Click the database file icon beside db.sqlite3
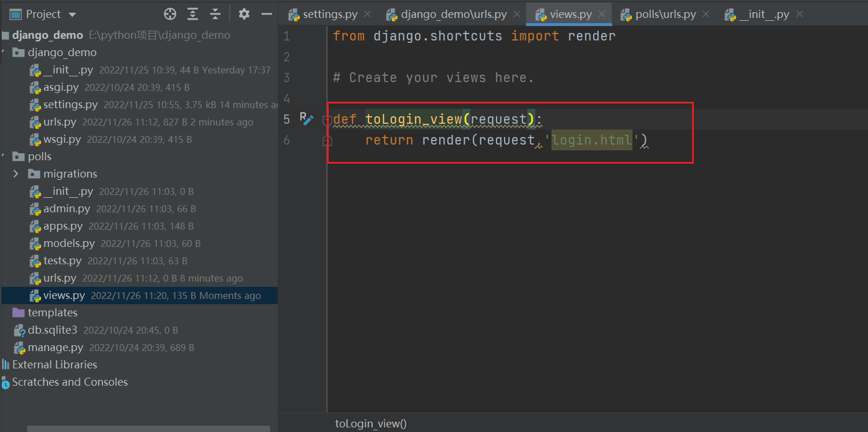 click(19, 331)
